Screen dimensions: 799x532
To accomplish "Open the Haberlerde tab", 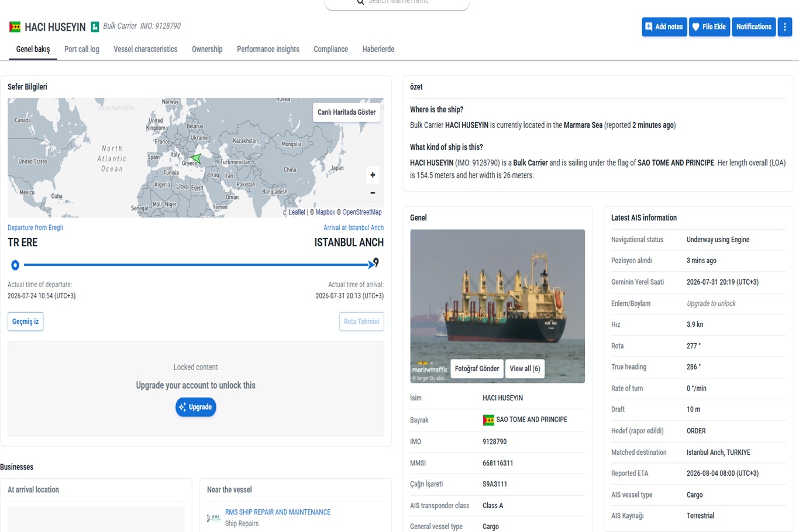I will click(x=378, y=49).
